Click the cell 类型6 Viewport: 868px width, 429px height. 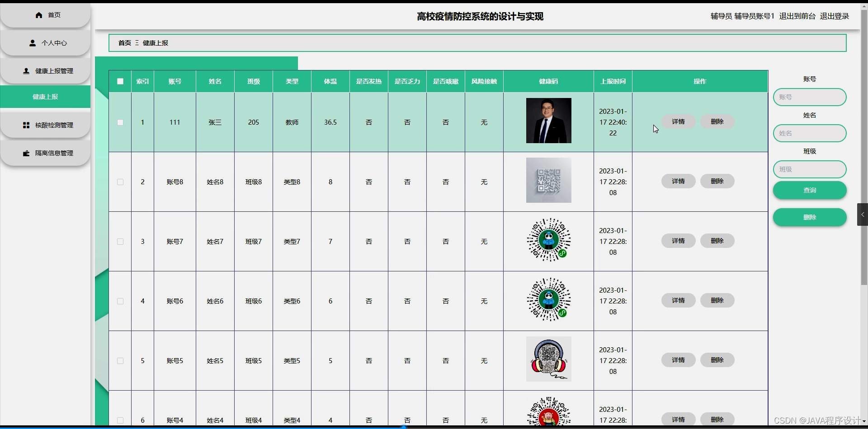292,301
